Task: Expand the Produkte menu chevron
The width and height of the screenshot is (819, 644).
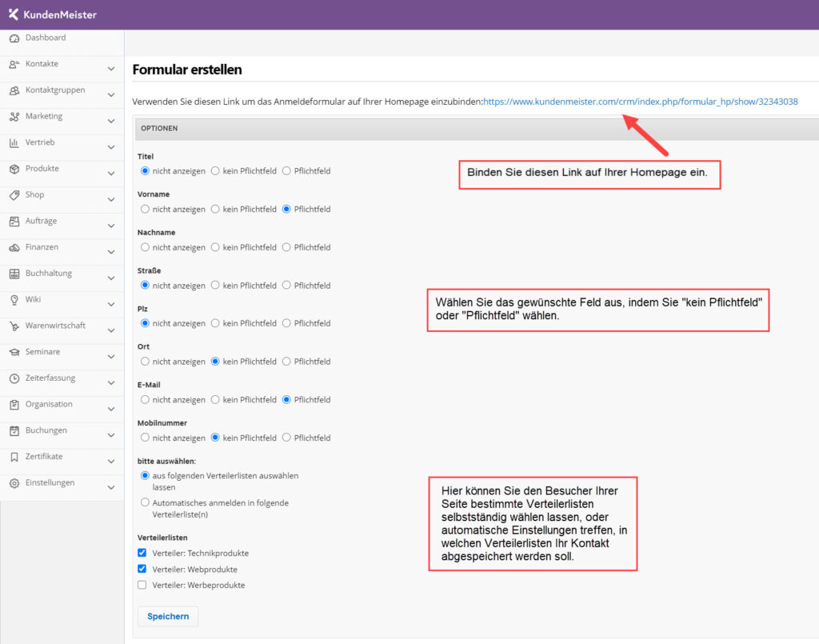Action: click(x=111, y=173)
